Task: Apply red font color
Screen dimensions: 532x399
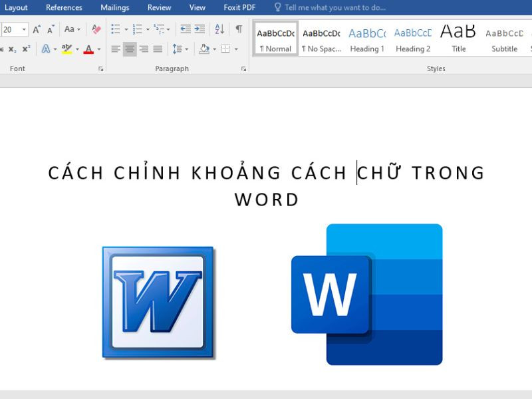Action: (88, 49)
